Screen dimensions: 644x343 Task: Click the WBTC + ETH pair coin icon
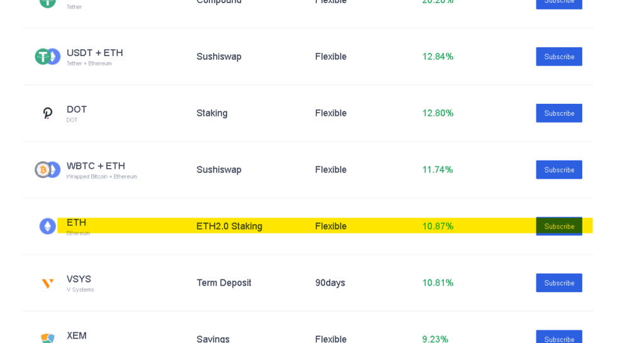48,170
